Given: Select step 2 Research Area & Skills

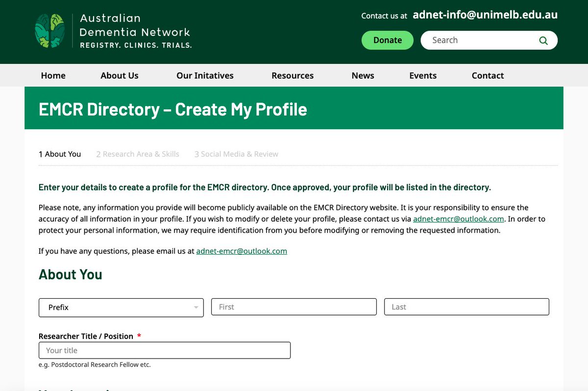Looking at the screenshot, I should coord(138,154).
